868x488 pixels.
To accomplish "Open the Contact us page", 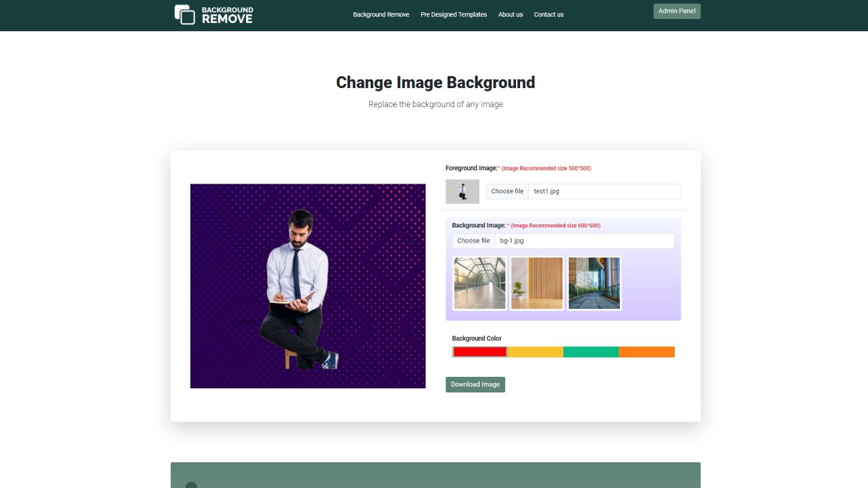I will [549, 14].
